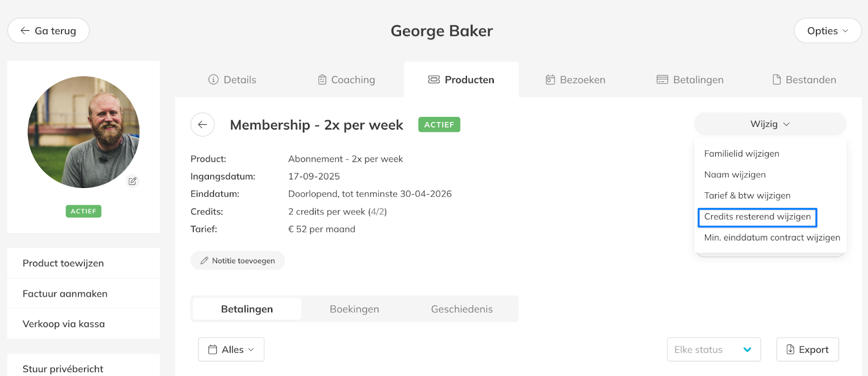Click the calendar icon in Alles filter

[213, 349]
